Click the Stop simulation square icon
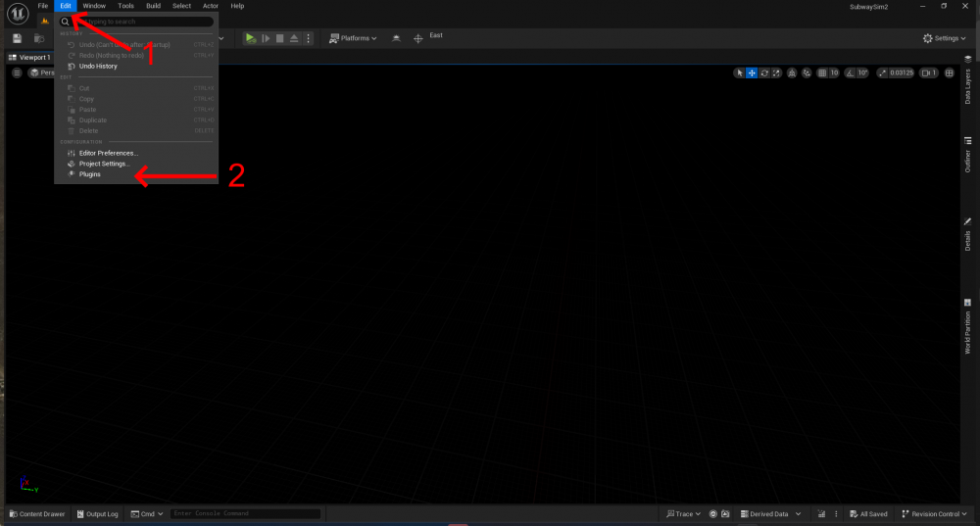 tap(279, 38)
